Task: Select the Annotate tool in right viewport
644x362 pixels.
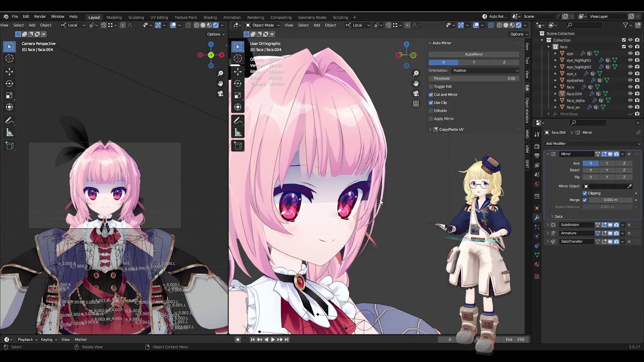Action: click(237, 121)
